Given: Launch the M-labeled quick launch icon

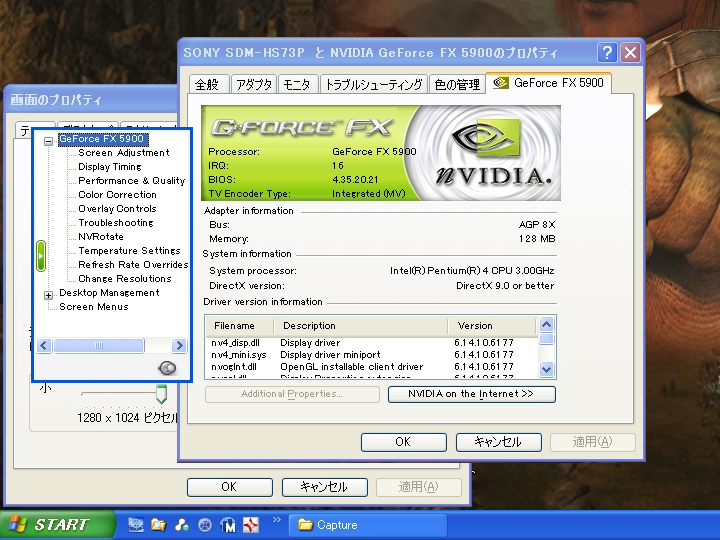Looking at the screenshot, I should point(228,524).
